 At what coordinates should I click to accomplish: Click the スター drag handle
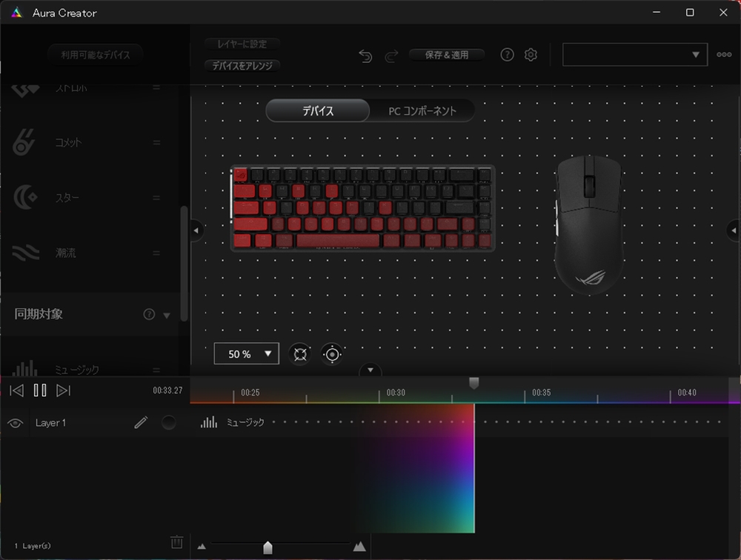tap(156, 198)
